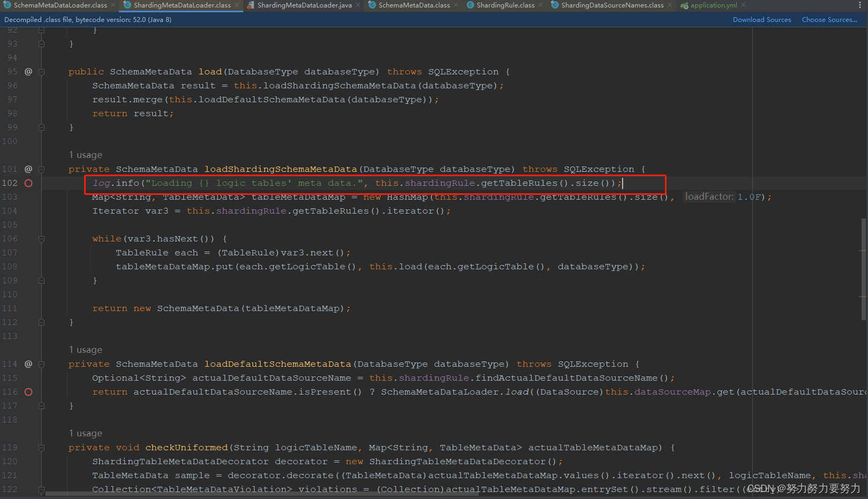Screen dimensions: 868x499
Task: Click the @ gutter icon on line 101
Action: click(x=28, y=169)
